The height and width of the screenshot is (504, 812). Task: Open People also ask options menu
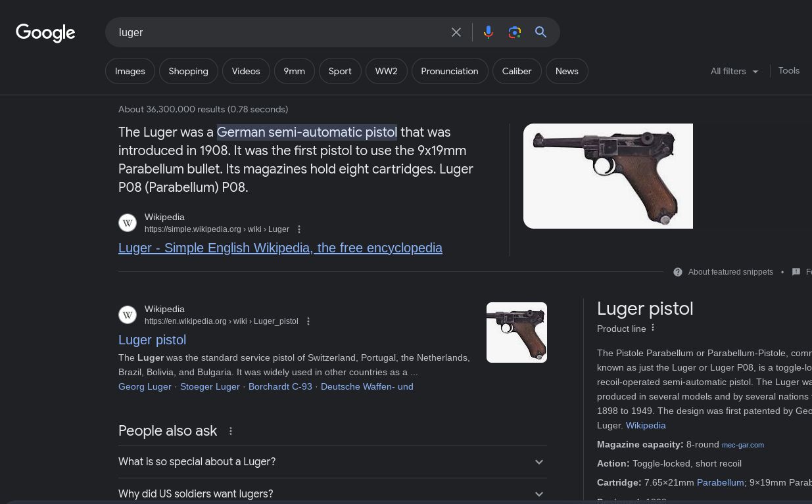(x=231, y=431)
